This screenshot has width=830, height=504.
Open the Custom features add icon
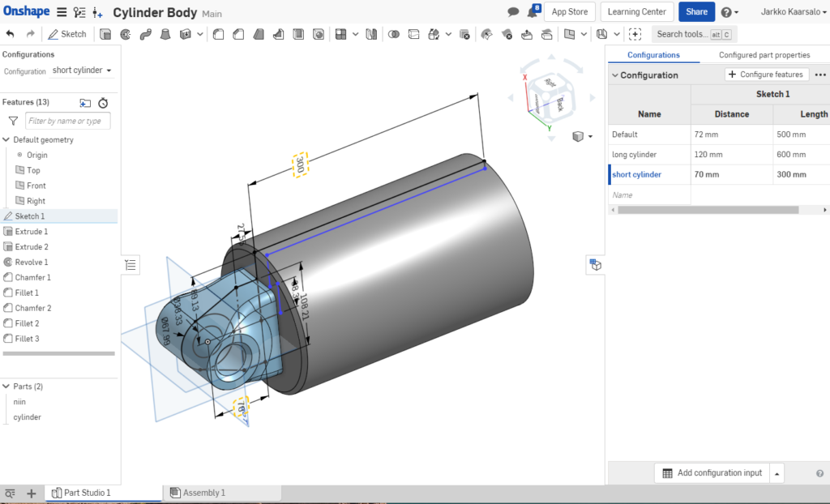[635, 34]
